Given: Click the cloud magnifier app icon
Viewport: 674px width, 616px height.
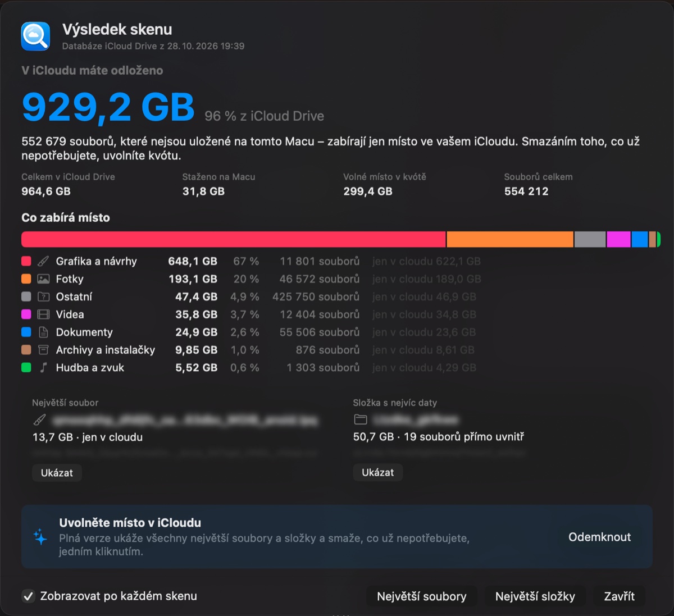Looking at the screenshot, I should coord(35,36).
